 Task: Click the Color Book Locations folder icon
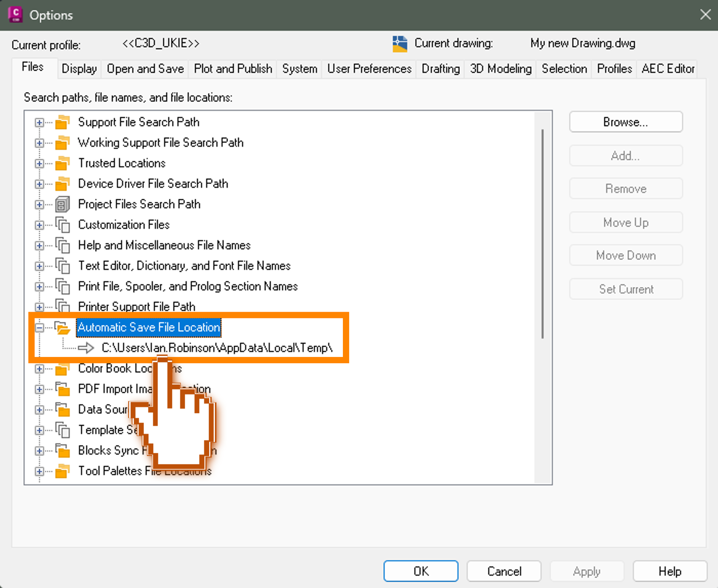(62, 369)
